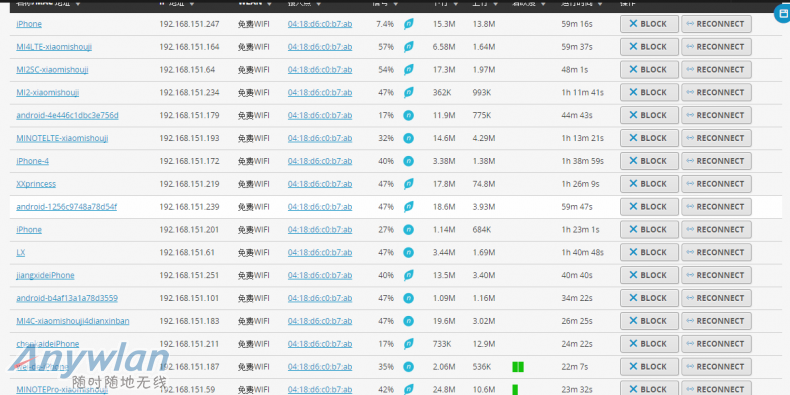Open the LX client link

(21, 252)
